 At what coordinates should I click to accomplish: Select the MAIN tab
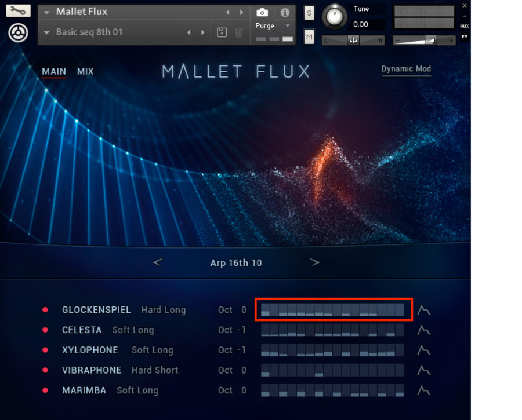53,71
